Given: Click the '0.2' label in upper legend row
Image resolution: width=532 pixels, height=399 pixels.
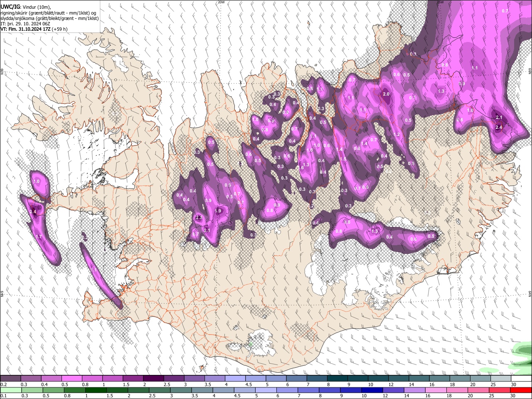Looking at the screenshot, I should [x=4, y=384].
